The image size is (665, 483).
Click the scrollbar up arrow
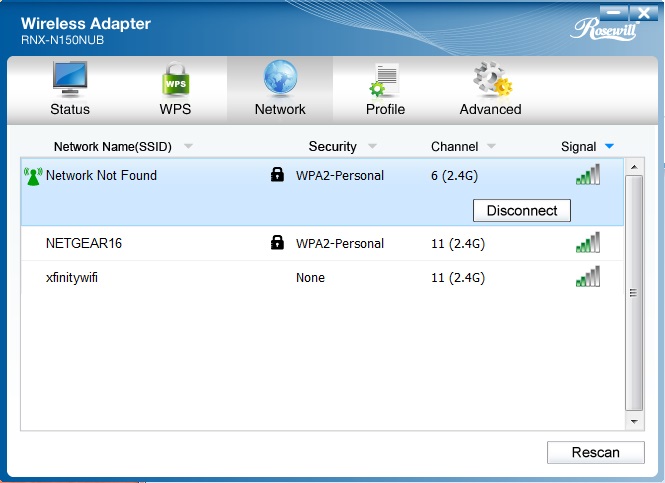click(x=634, y=167)
